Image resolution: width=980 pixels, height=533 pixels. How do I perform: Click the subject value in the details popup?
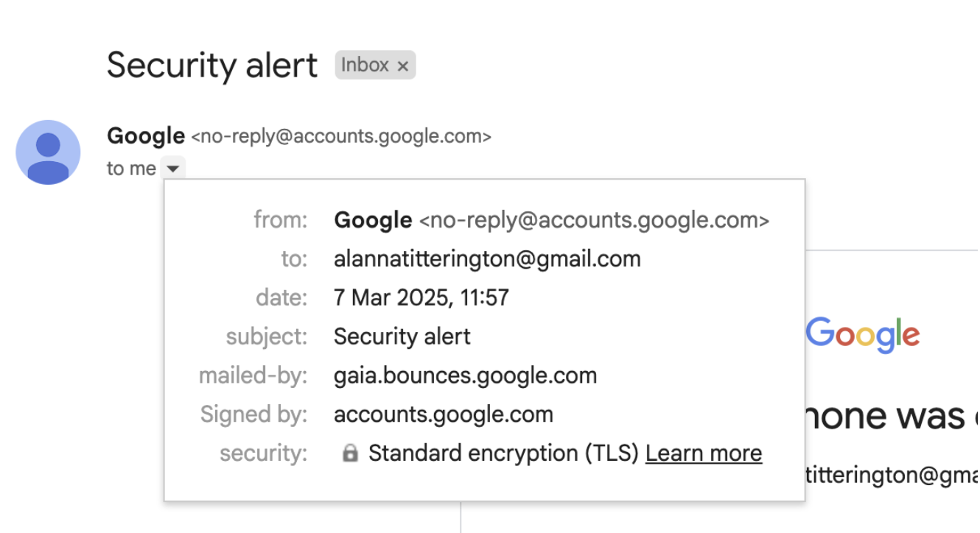[402, 336]
